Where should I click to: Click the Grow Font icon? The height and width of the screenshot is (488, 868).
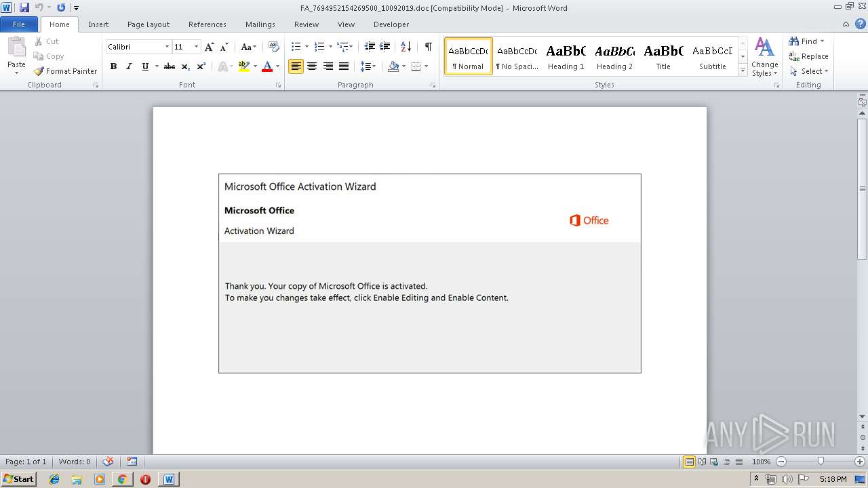coord(209,47)
